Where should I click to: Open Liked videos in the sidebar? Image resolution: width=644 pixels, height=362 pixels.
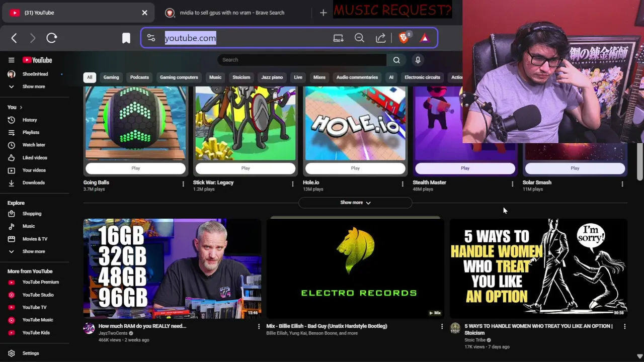[34, 157]
